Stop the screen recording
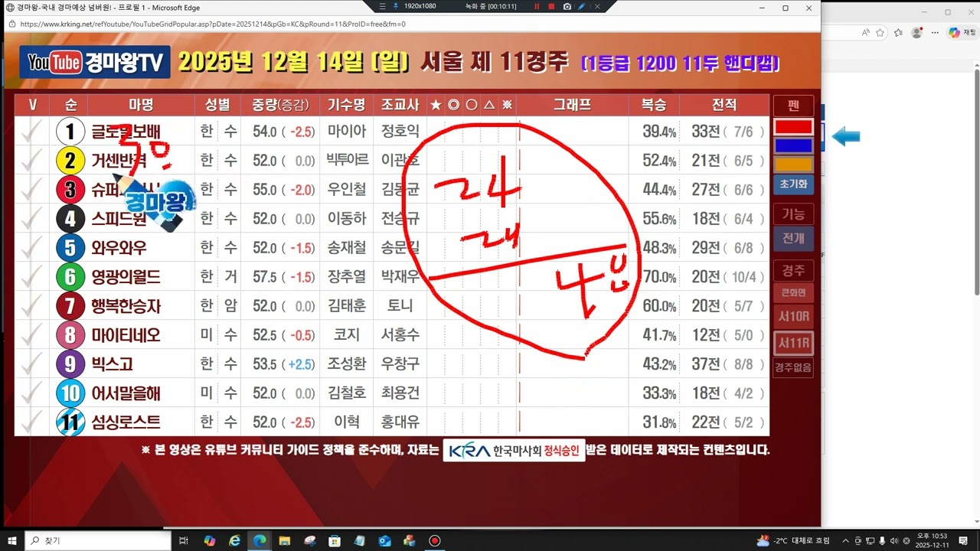Viewport: 980px width, 551px height. point(551,6)
